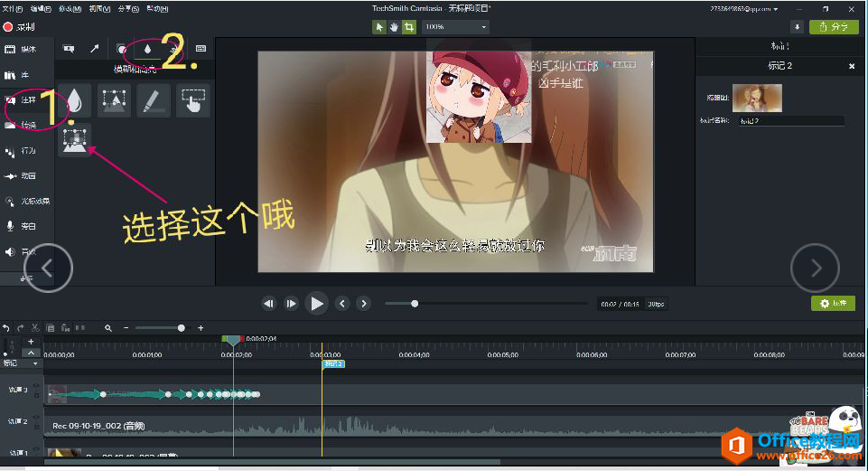The height and width of the screenshot is (471, 868).
Task: Open the 文件(F) menu
Action: point(12,9)
